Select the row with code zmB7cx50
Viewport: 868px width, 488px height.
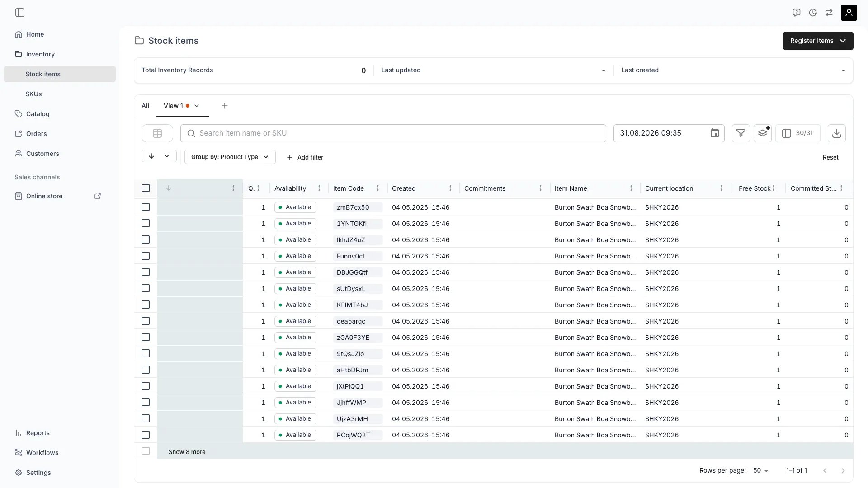[146, 207]
